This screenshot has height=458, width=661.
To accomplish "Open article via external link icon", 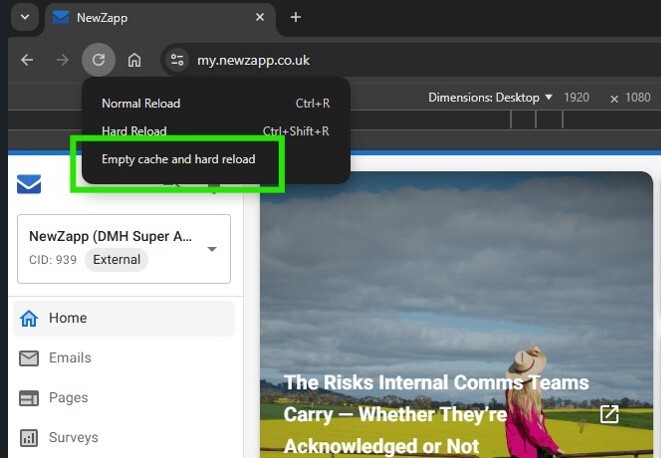I will [608, 414].
